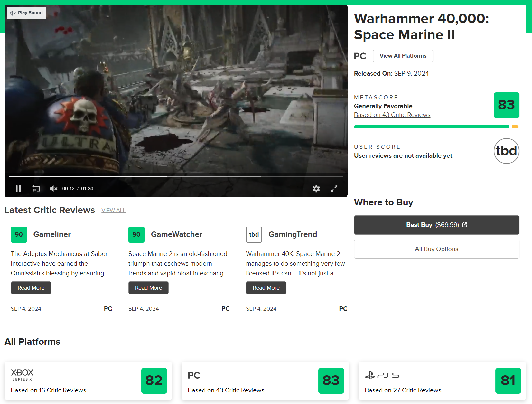Click the Xbox Series X 82 score
Screen dimensions: 532x404
[154, 381]
